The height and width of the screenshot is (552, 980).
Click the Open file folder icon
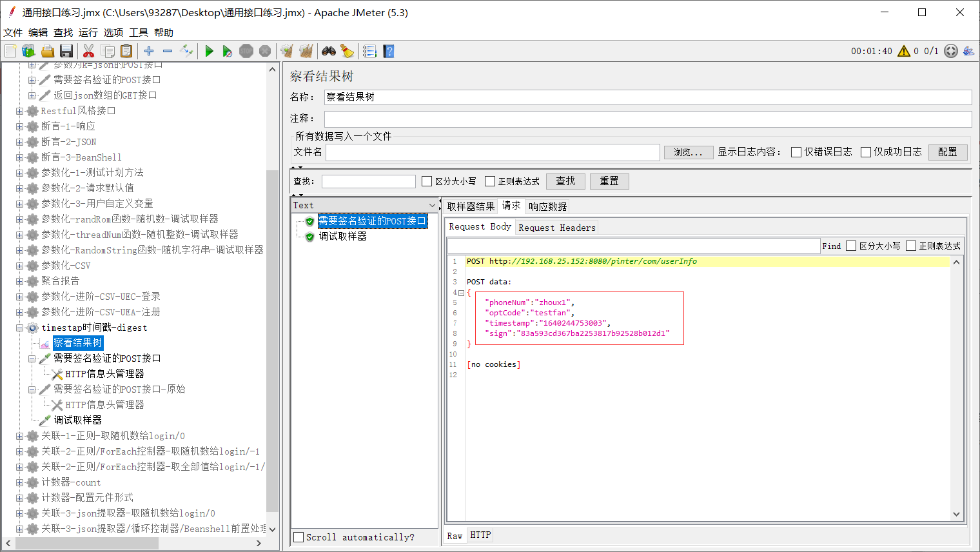(47, 51)
